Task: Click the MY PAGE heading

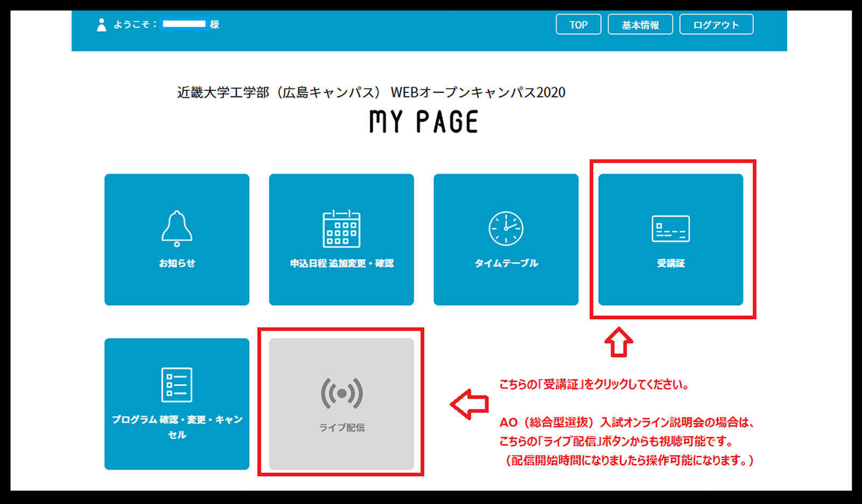Action: tap(424, 121)
